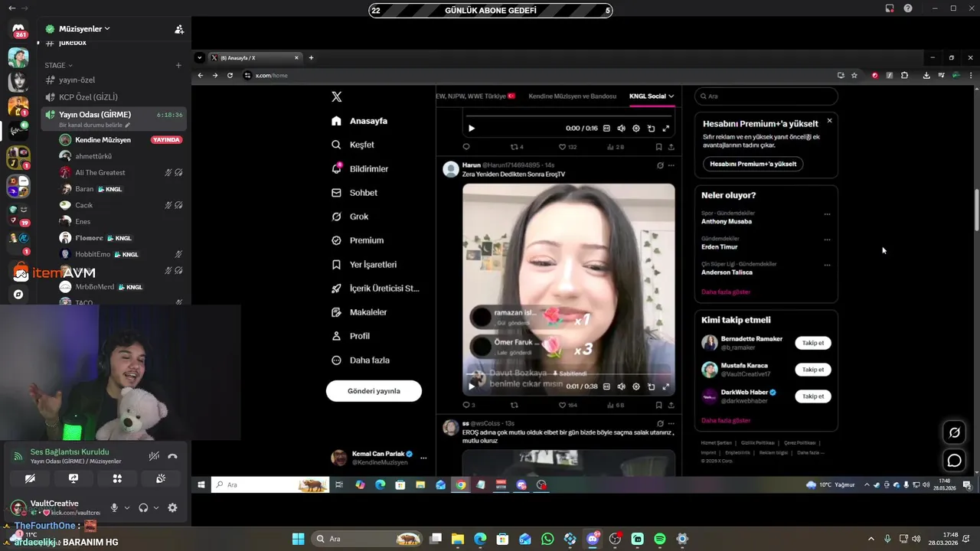Follow DarkWeb Haber
980x551 pixels.
pos(813,396)
